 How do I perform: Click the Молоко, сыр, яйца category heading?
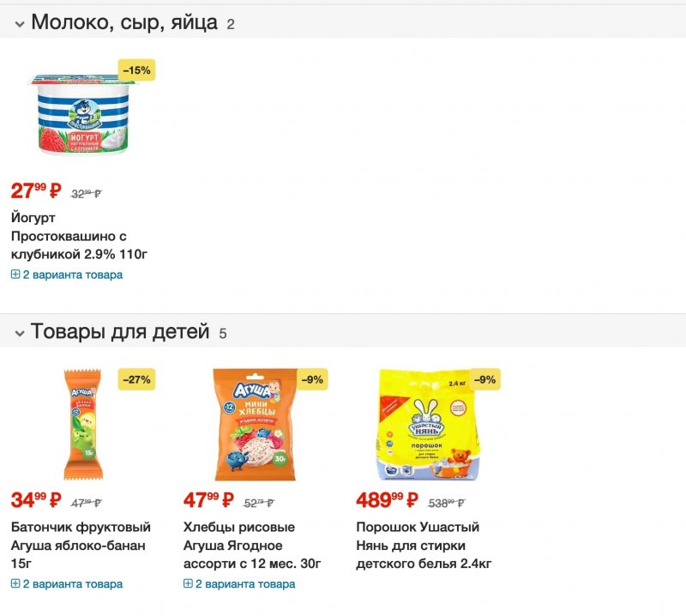[124, 23]
